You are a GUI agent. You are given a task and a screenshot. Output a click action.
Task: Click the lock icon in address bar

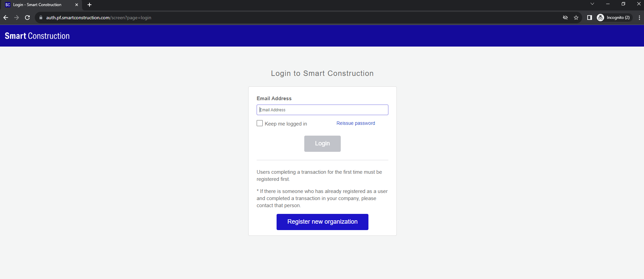[41, 18]
